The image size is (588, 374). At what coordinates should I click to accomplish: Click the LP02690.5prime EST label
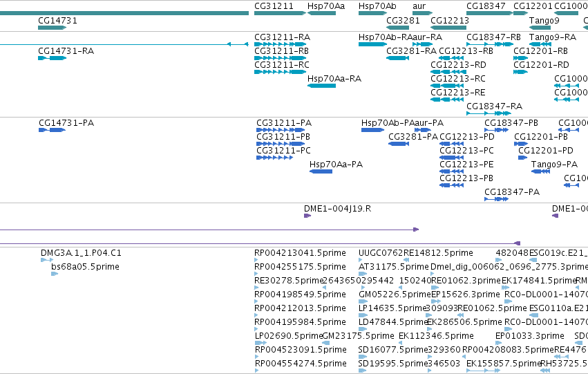tap(289, 336)
